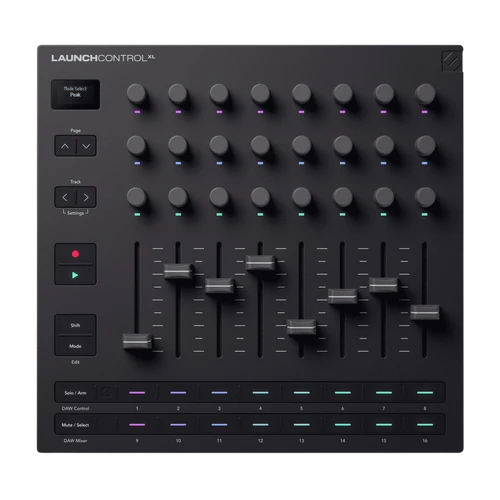Click the first green-LED knob in bottom row
This screenshot has height=500, width=500.
137,197
